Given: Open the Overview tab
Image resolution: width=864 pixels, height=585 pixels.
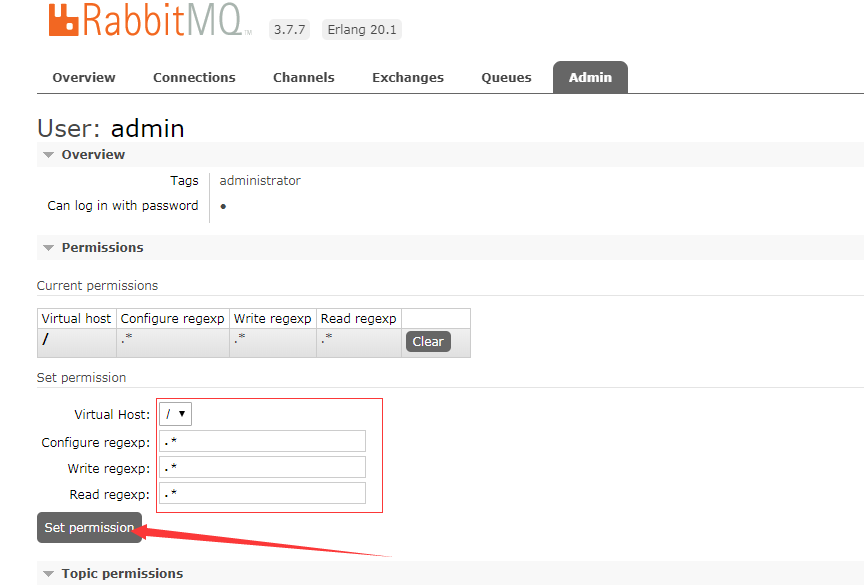Looking at the screenshot, I should (x=84, y=78).
